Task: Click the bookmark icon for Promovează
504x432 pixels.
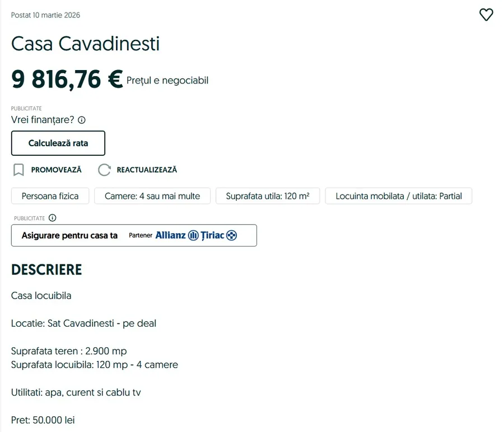Action: click(x=18, y=170)
